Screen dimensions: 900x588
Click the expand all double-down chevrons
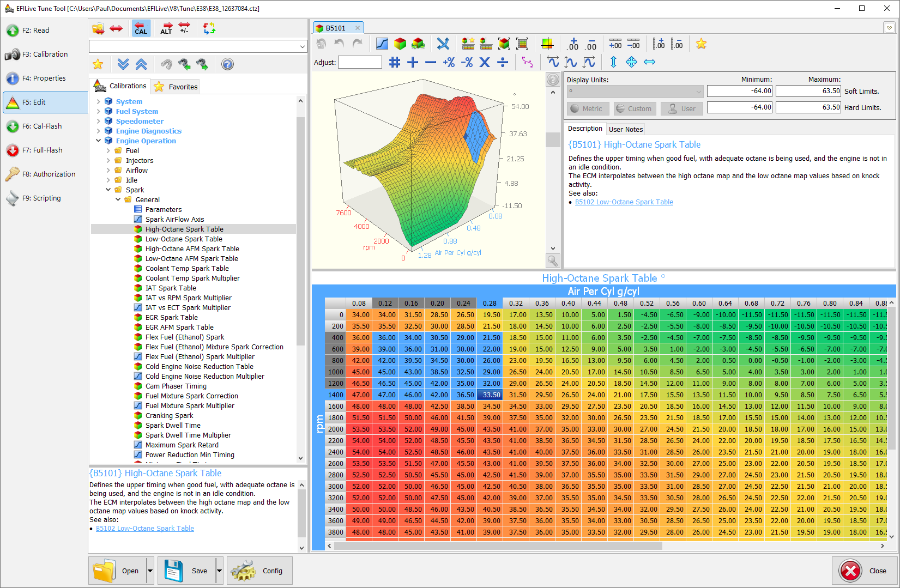123,64
